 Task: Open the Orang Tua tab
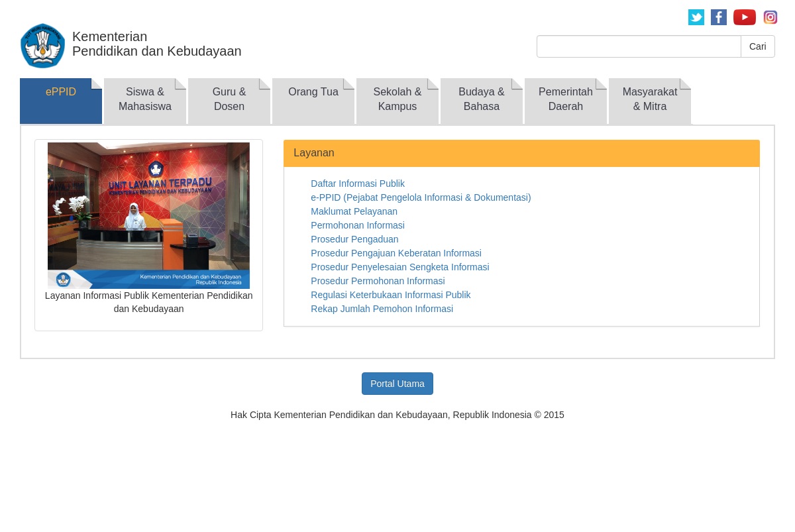pyautogui.click(x=313, y=101)
